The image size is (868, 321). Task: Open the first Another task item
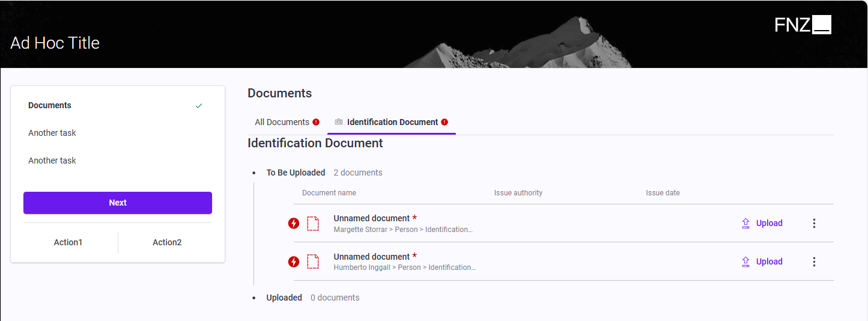coord(52,133)
